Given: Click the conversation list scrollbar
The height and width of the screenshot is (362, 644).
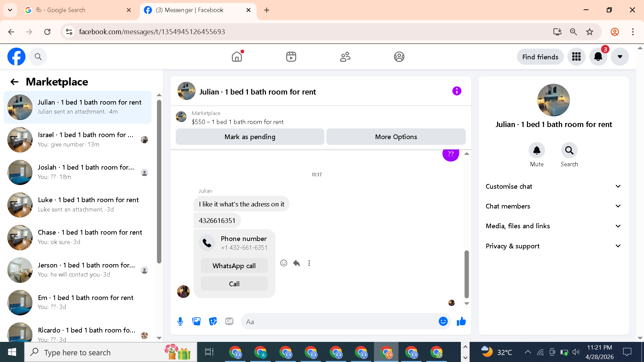Looking at the screenshot, I should 159,181.
